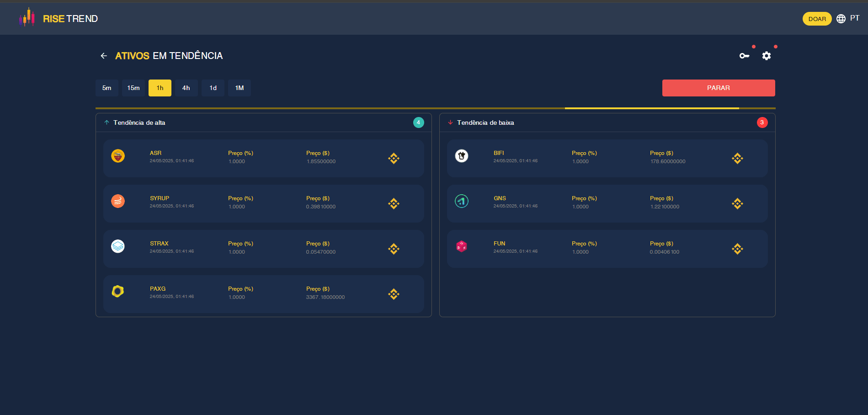The image size is (868, 415).
Task: Click the Preço (%) value in GNS row
Action: click(580, 207)
